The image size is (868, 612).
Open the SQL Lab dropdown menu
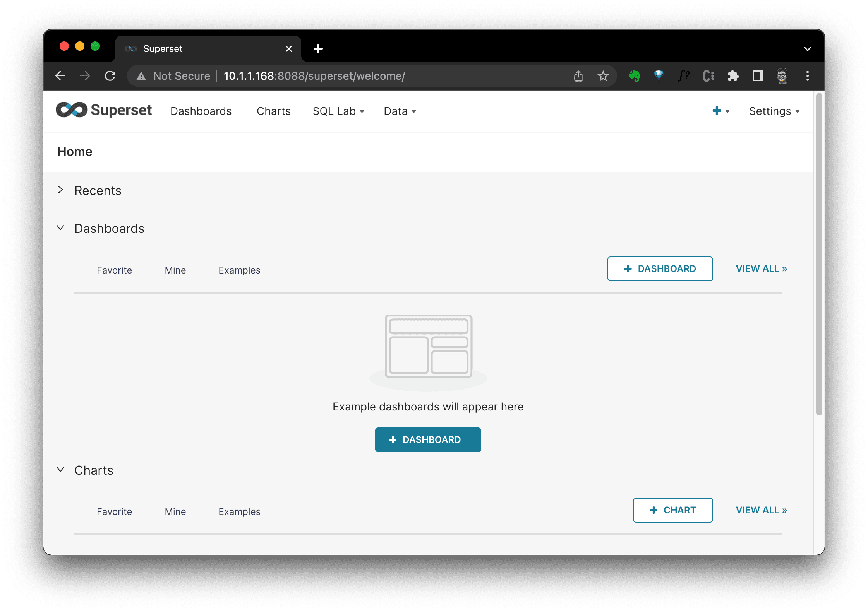pos(338,111)
